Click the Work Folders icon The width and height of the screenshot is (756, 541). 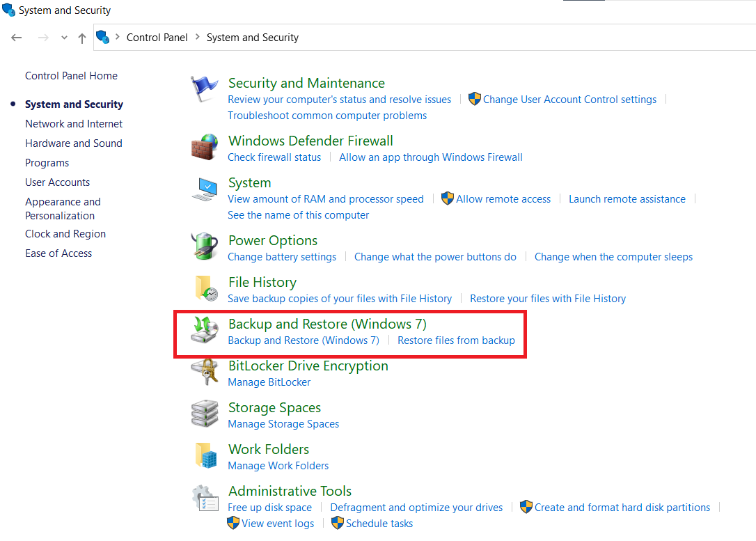204,455
